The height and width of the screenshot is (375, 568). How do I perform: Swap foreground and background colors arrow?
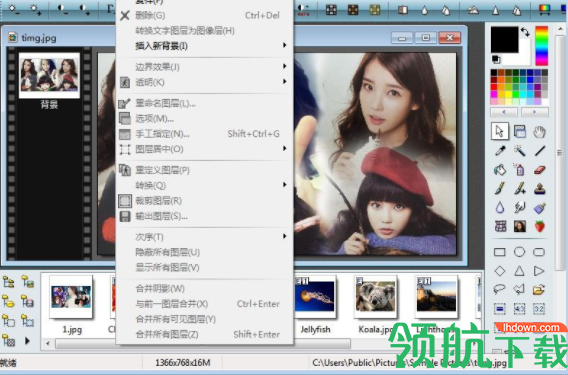[x=525, y=32]
